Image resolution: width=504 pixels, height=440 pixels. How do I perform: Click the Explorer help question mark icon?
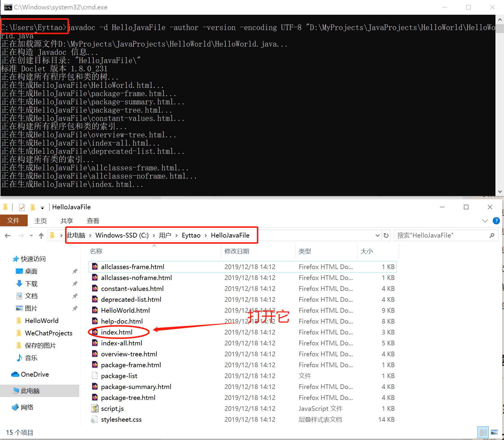click(496, 221)
